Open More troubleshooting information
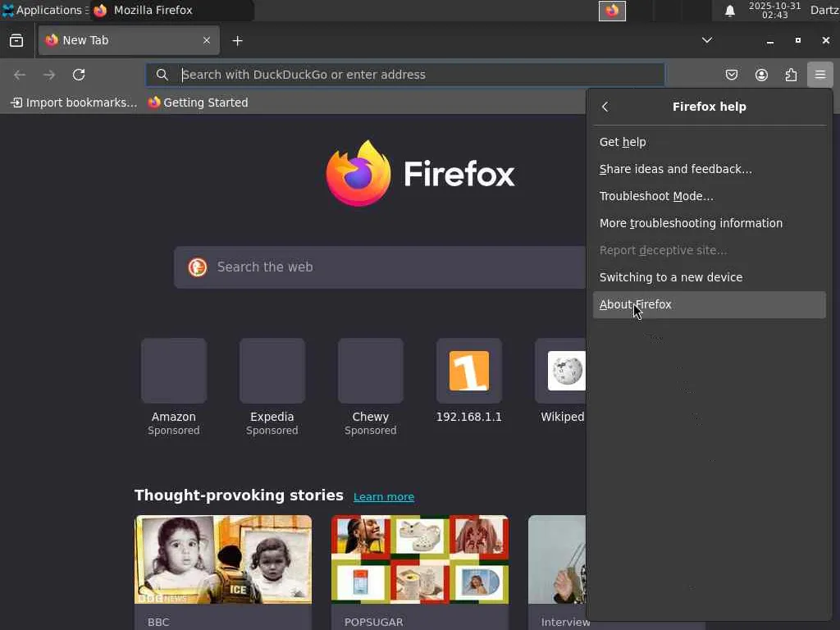 [709, 223]
